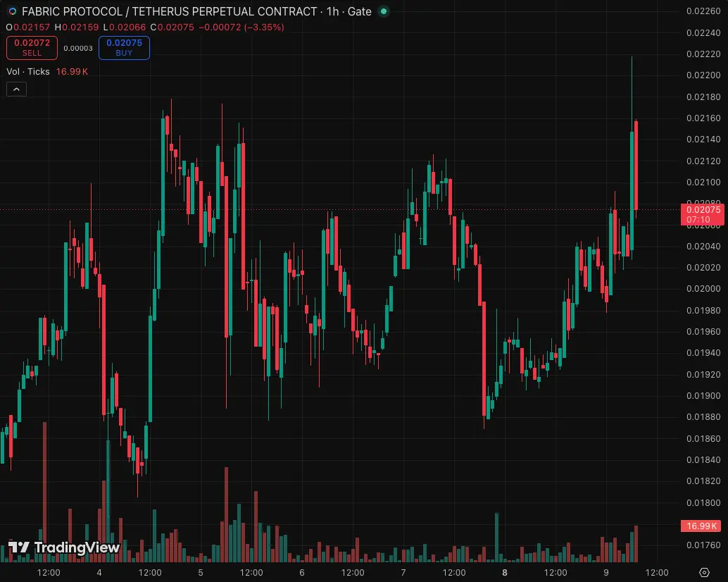Click the 16.99K volume value in legend
Image resolution: width=728 pixels, height=582 pixels.
pos(72,72)
